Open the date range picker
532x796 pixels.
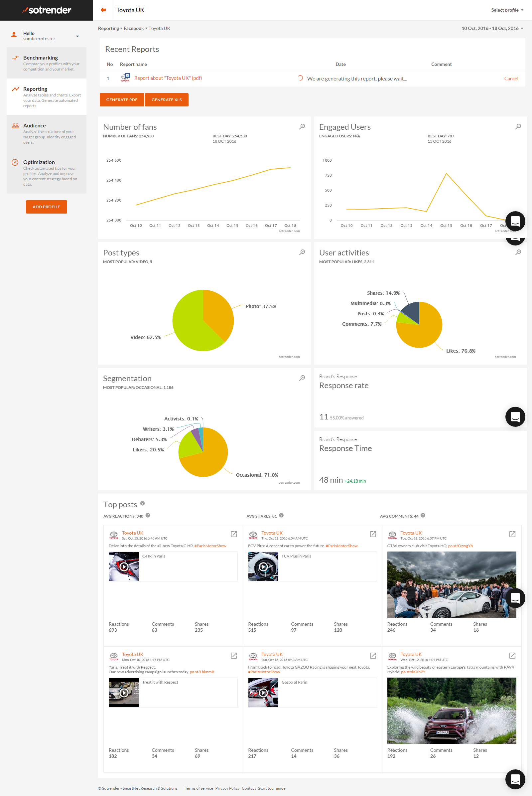coord(492,28)
